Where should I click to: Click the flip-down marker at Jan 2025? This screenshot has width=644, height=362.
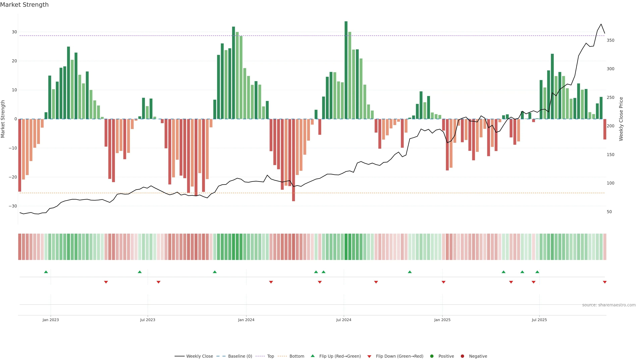[x=443, y=282]
